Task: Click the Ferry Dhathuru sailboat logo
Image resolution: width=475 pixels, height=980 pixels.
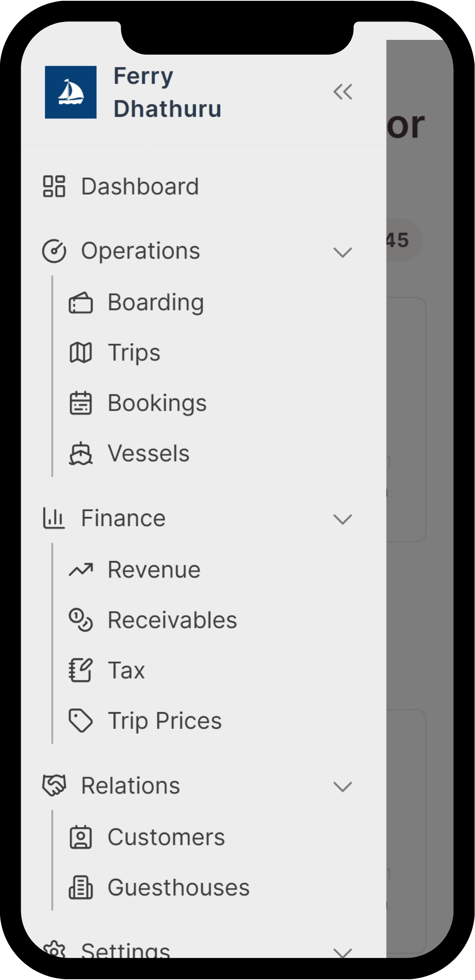Action: pyautogui.click(x=71, y=92)
